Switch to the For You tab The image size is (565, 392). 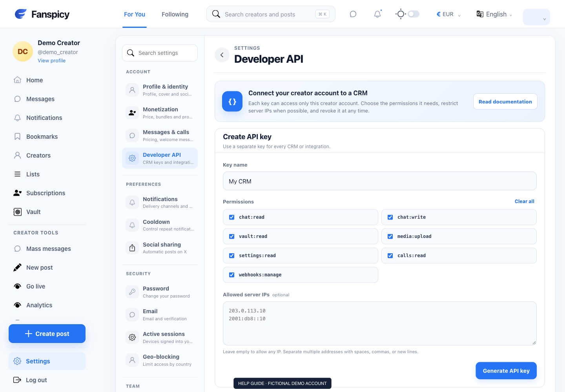[135, 14]
